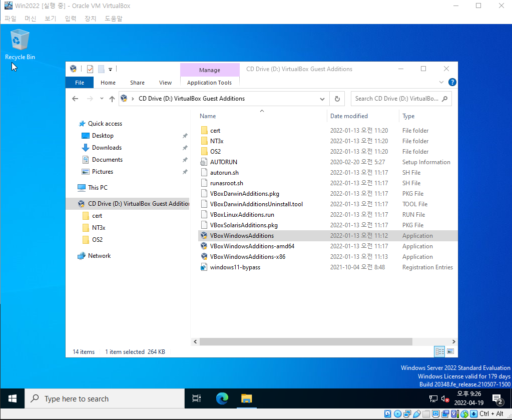512x420 pixels.
Task: Open Downloads in Quick access
Action: pos(107,148)
